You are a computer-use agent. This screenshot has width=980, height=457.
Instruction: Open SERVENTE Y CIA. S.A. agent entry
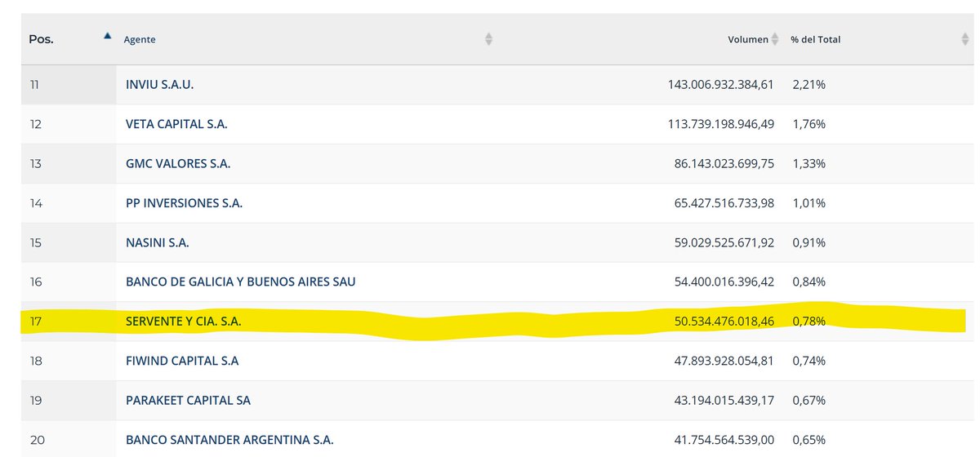pos(184,322)
